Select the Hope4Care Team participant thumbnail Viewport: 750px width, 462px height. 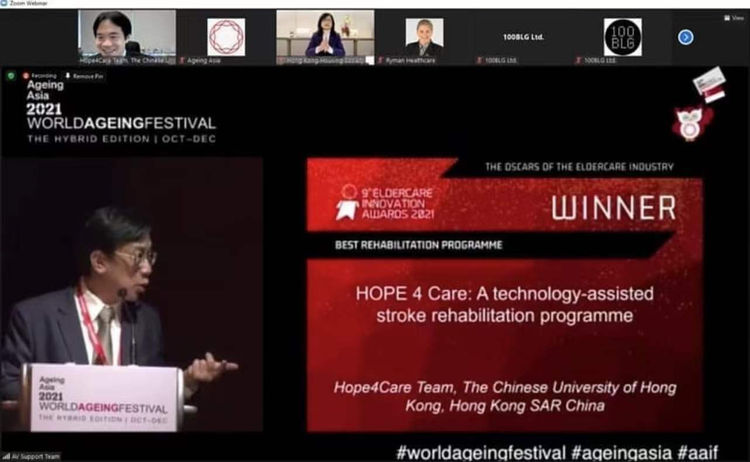click(127, 37)
